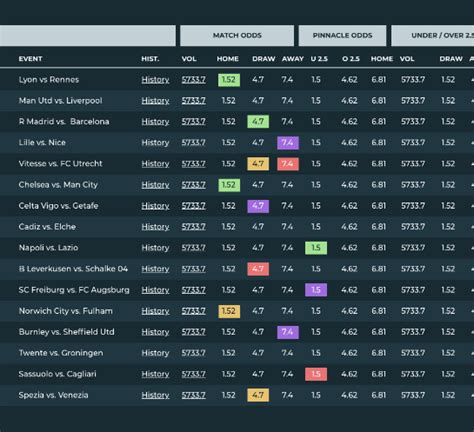The height and width of the screenshot is (432, 474).
Task: Click yellow 4.7 draw odds for Spezia vs. Venezia
Action: 258,395
